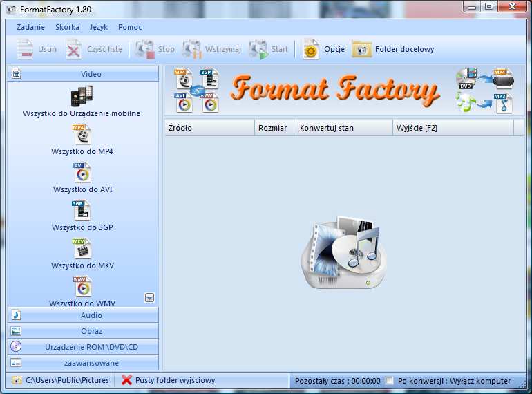532x394 pixels.
Task: Click the DVD disc banner icon
Action: [466, 78]
